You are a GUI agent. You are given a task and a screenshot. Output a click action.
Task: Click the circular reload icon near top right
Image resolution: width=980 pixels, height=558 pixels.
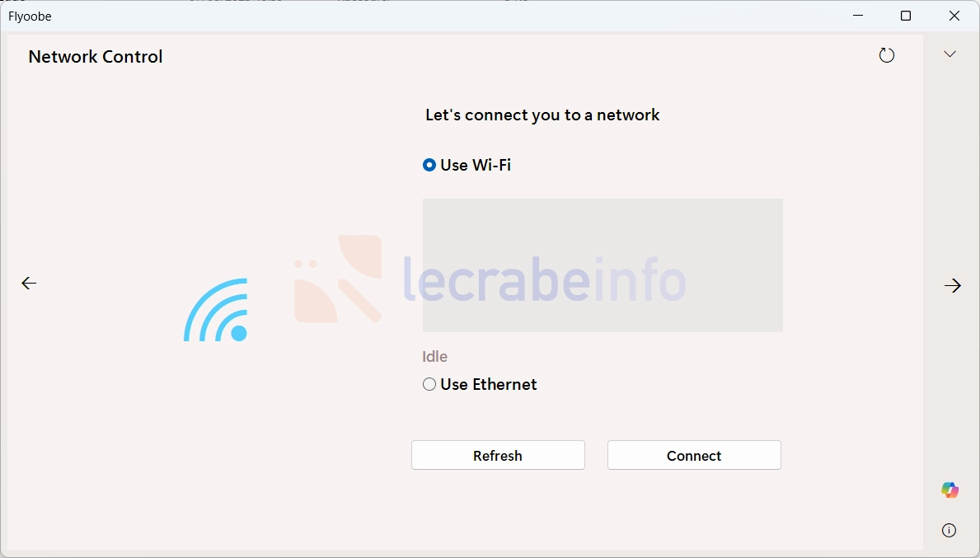coord(886,55)
